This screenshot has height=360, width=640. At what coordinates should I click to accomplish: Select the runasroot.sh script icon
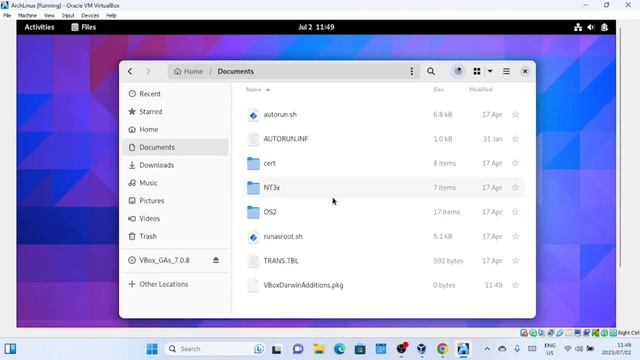pos(253,237)
